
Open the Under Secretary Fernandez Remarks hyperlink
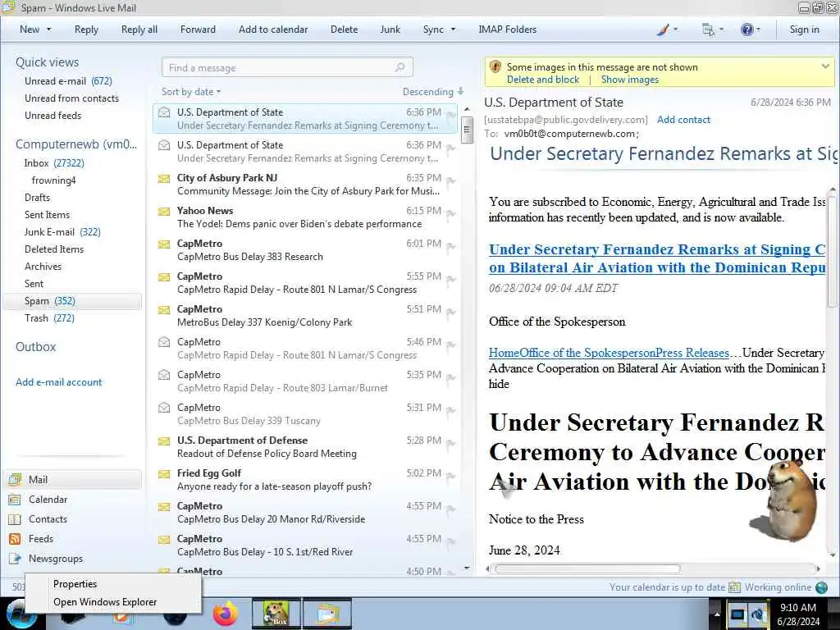pyautogui.click(x=657, y=258)
